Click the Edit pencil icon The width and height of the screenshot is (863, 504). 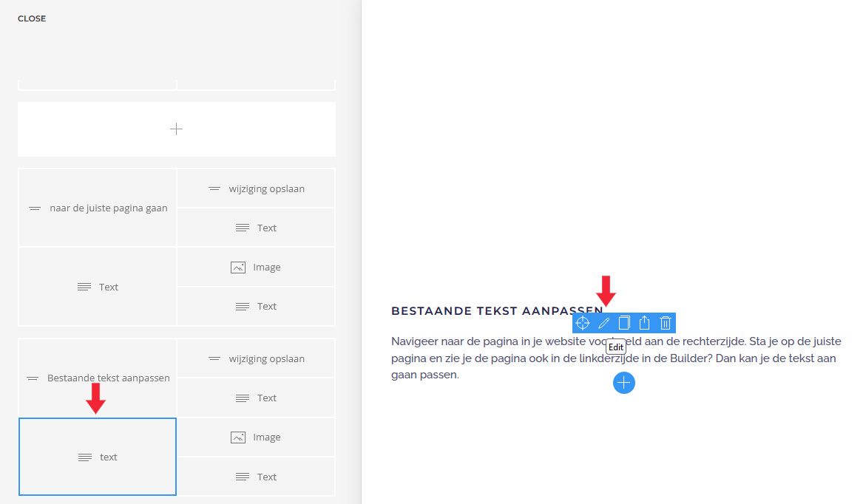(x=603, y=323)
